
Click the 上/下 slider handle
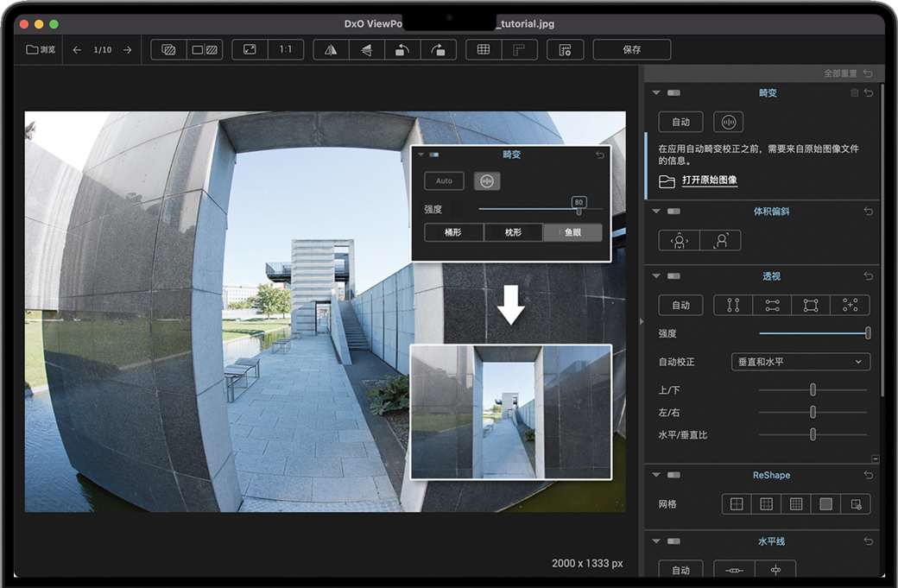tap(813, 390)
